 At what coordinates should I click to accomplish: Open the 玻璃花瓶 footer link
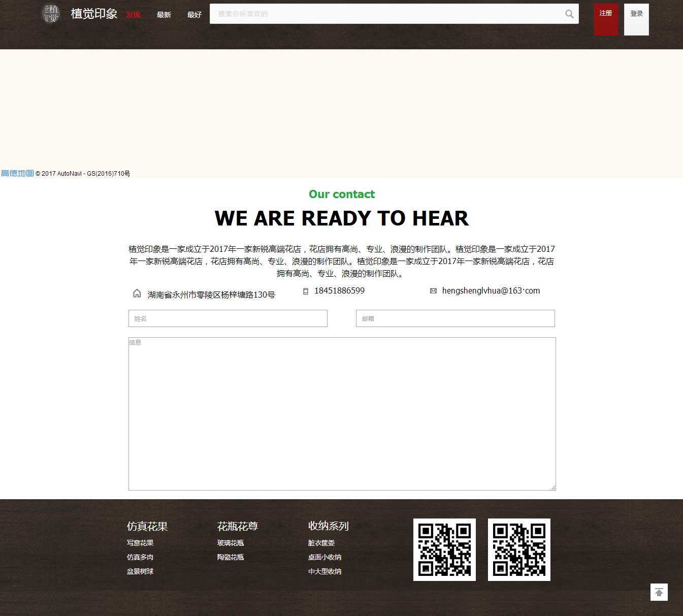tap(231, 543)
